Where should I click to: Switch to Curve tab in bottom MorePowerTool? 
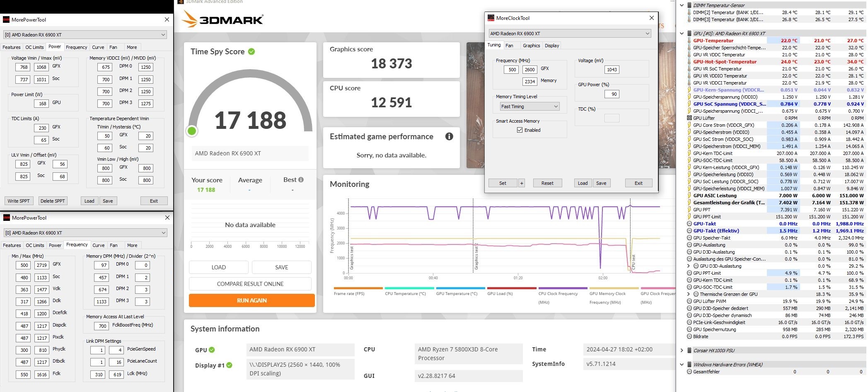point(99,245)
